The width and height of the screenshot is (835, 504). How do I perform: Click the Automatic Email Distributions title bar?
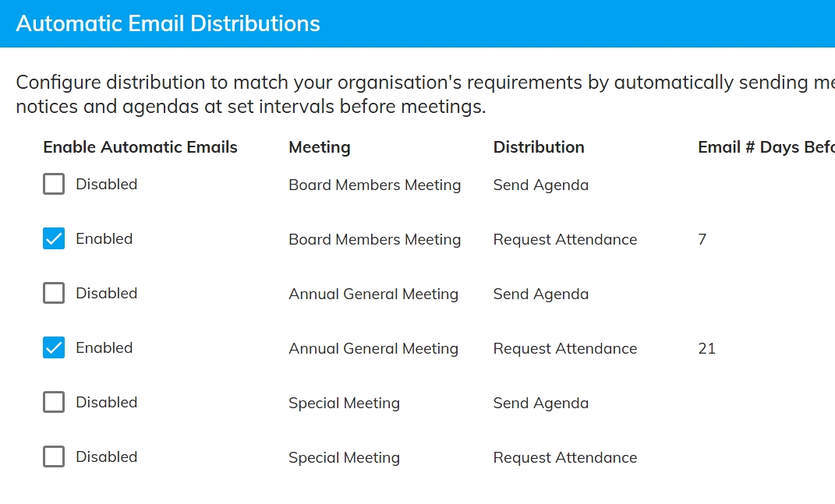coord(168,23)
